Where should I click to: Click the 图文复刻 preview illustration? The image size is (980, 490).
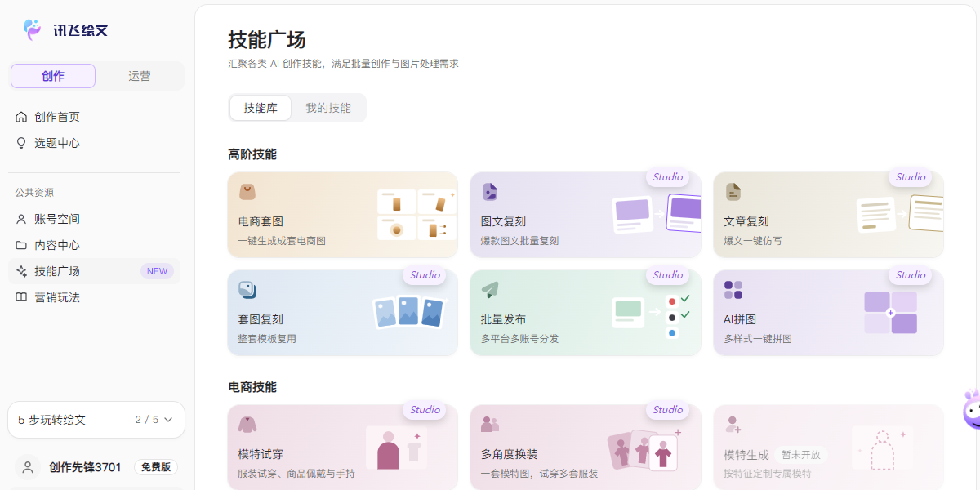click(x=657, y=213)
